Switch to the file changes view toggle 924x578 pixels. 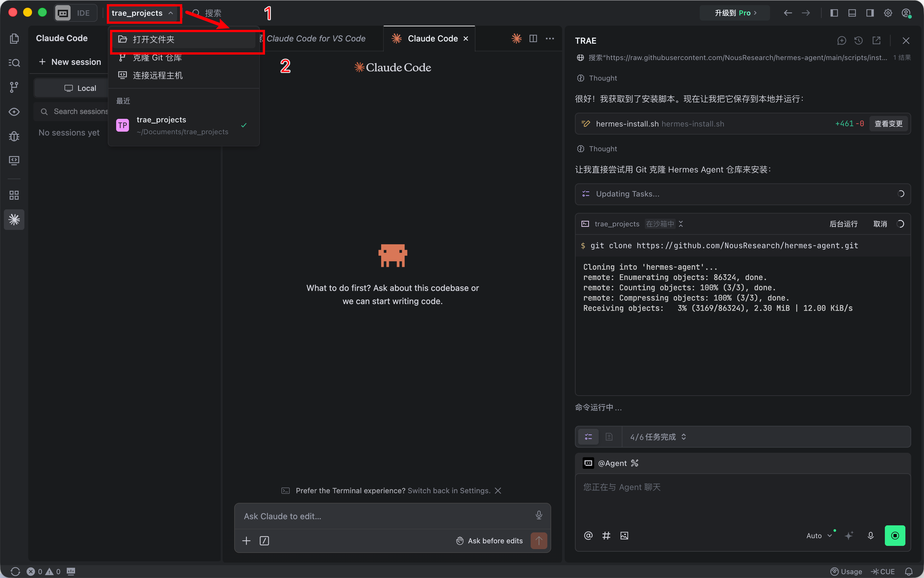(x=609, y=437)
